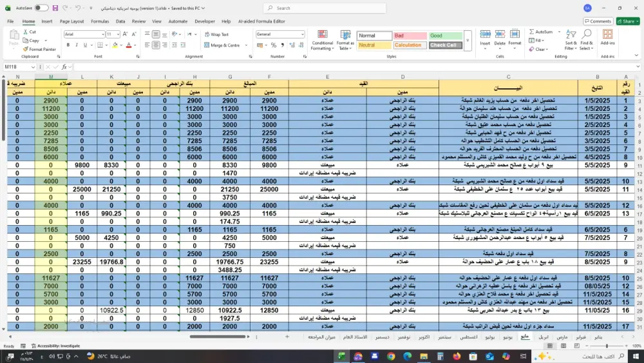Screen dimensions: 644x363
Task: Decrease the cell indent
Action: click(174, 44)
